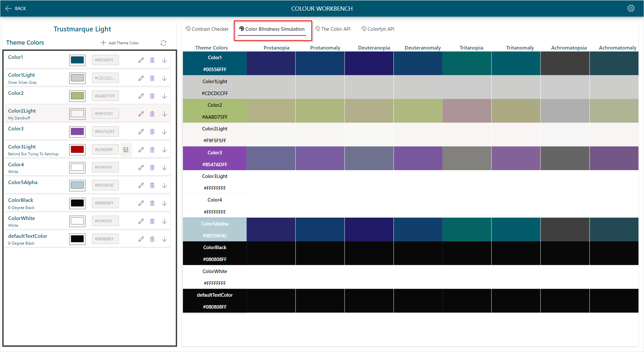
Task: Click Color1 label cell in simulation table
Action: pyautogui.click(x=215, y=63)
